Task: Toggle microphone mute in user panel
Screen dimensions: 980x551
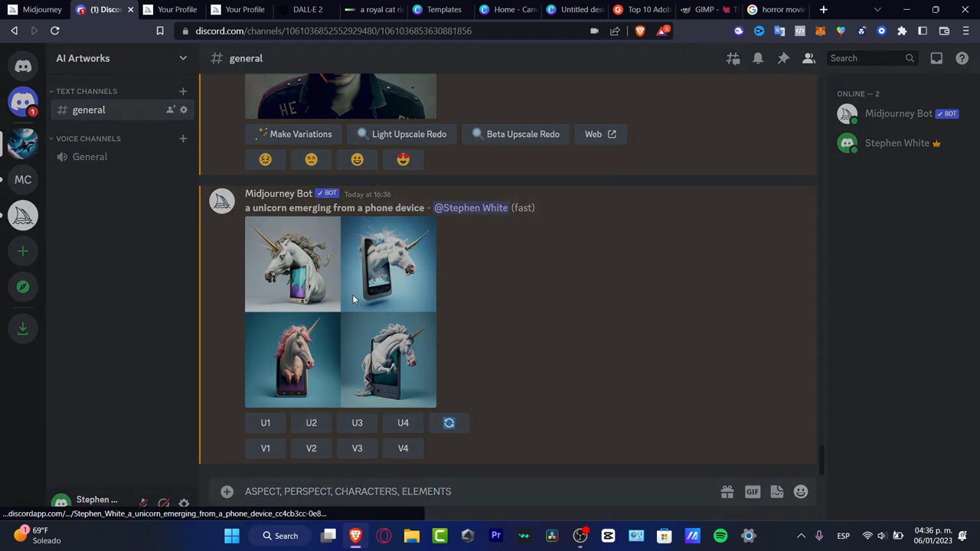Action: point(143,503)
